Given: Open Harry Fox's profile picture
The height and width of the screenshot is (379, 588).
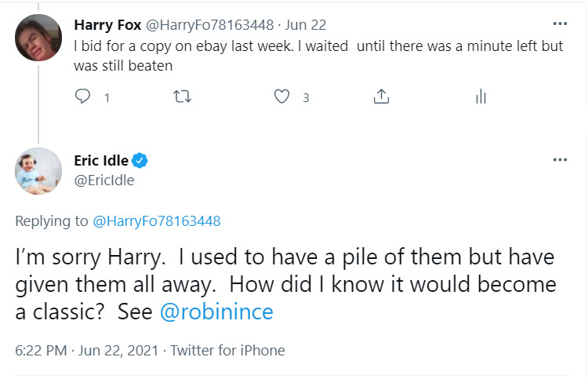Looking at the screenshot, I should (38, 38).
